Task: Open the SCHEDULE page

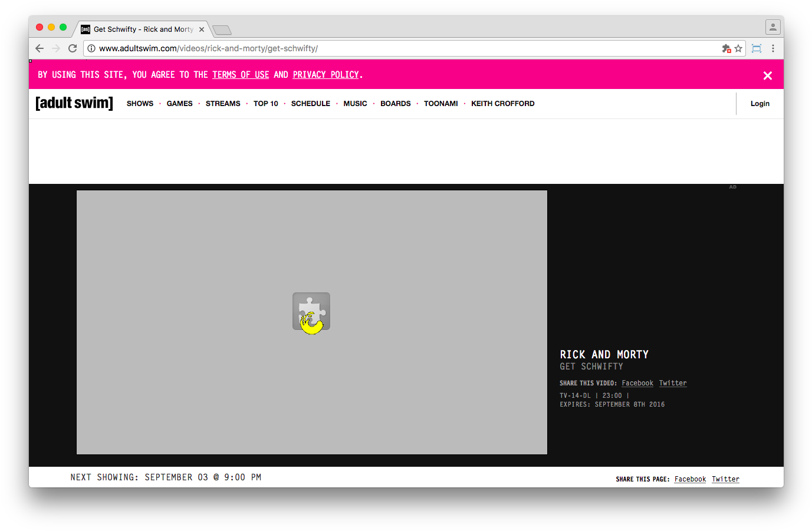Action: click(311, 104)
